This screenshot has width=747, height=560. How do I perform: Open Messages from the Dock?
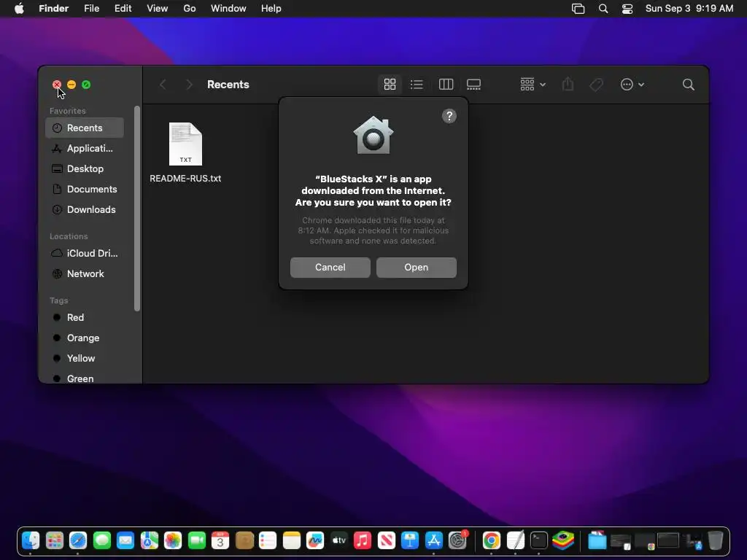[102, 540]
